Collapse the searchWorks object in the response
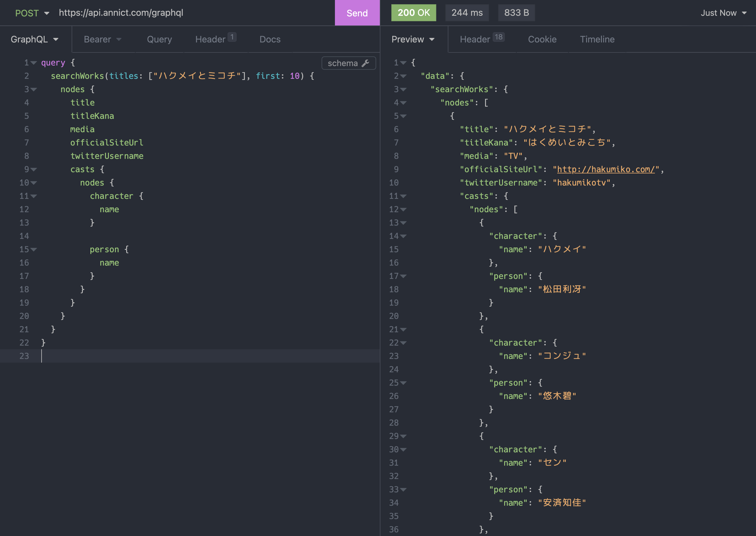The image size is (756, 536). [x=403, y=89]
